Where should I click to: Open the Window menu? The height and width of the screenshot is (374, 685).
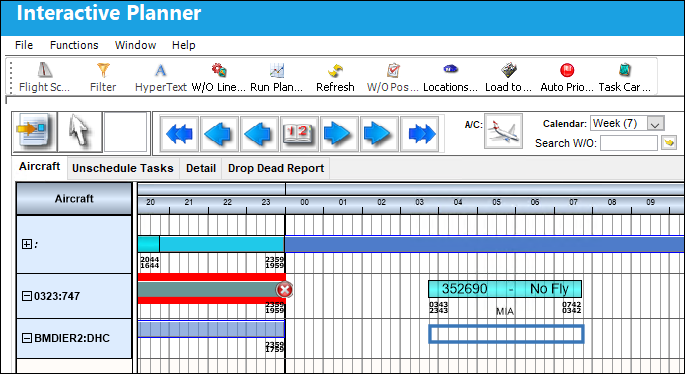tap(135, 45)
